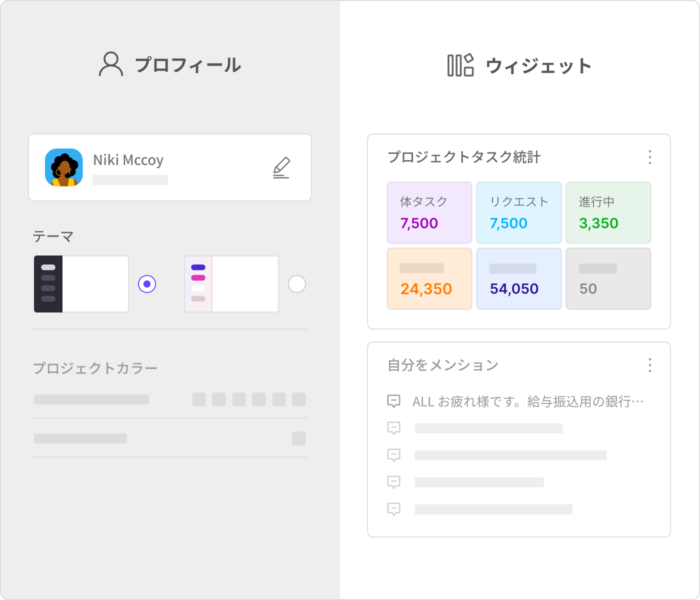700x600 pixels.
Task: Select the dark sidebar theme radio button
Action: coord(147,284)
